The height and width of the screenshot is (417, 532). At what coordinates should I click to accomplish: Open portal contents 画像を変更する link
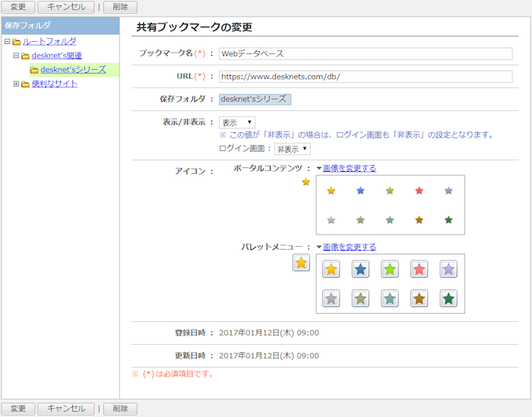[x=349, y=169]
